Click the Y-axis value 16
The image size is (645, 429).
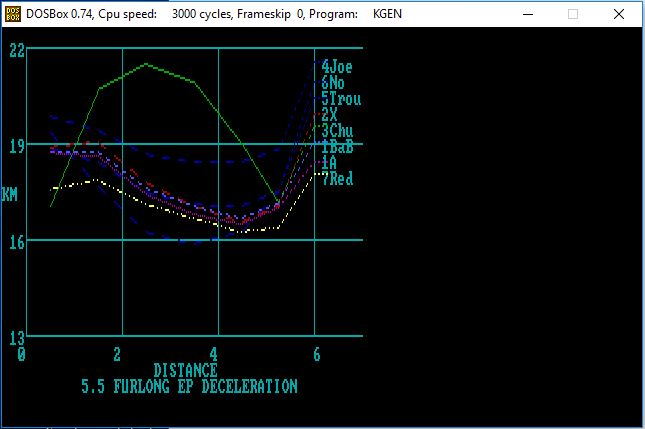coord(17,243)
